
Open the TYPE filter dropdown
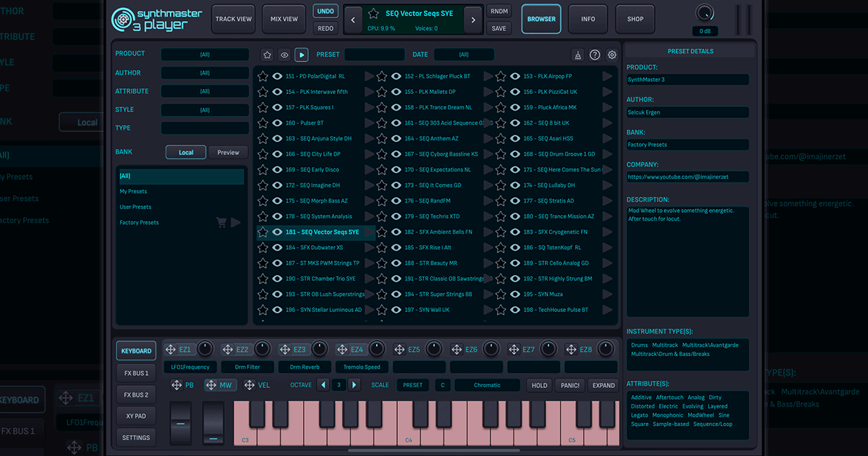point(205,128)
